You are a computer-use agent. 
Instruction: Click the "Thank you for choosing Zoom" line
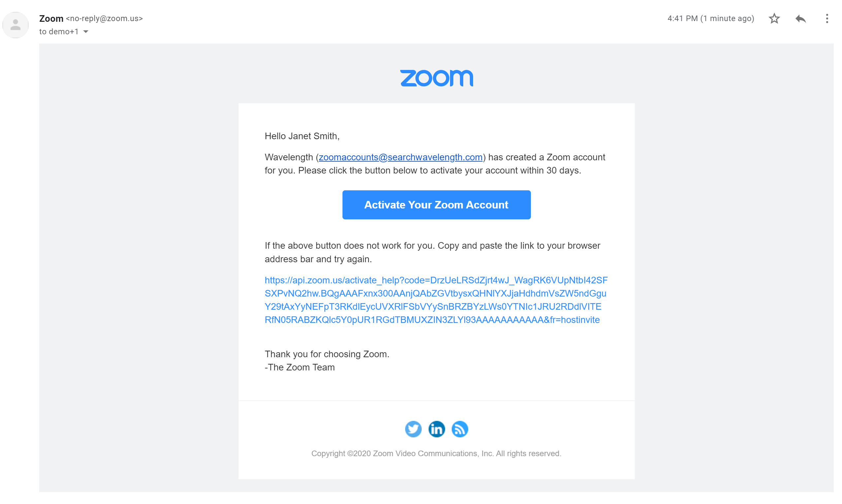pyautogui.click(x=327, y=354)
